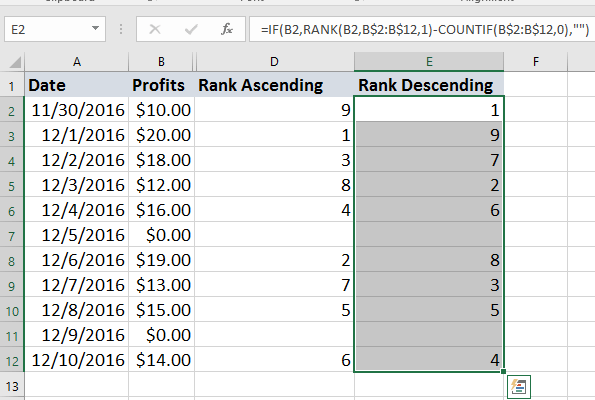595x400 pixels.
Task: Click the fill handle at selection corner
Action: pos(504,372)
